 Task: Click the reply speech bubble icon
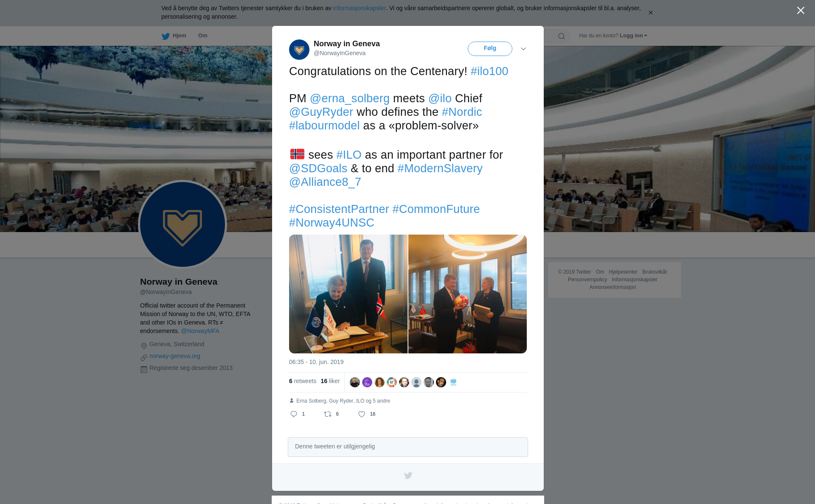[294, 414]
